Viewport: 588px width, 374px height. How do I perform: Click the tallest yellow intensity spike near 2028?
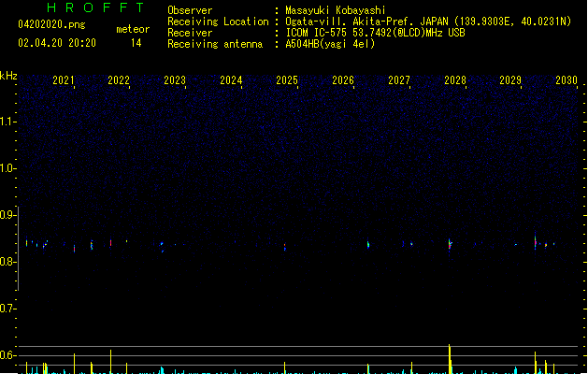pos(450,359)
